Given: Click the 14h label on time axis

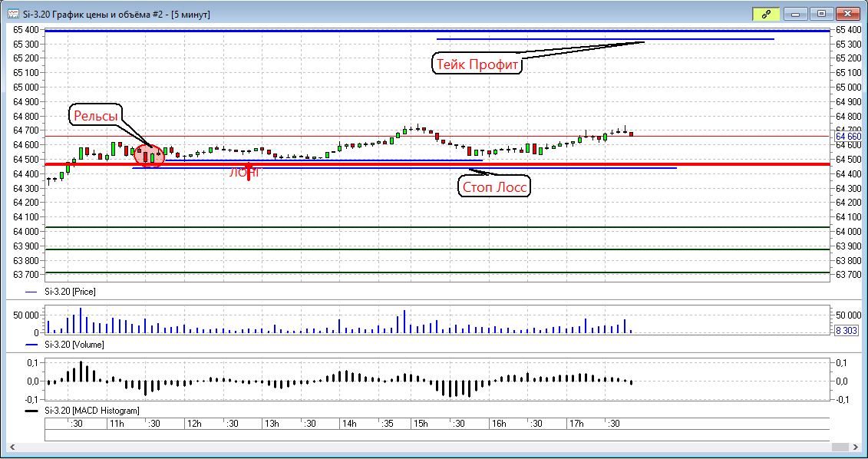Looking at the screenshot, I should click(x=348, y=424).
